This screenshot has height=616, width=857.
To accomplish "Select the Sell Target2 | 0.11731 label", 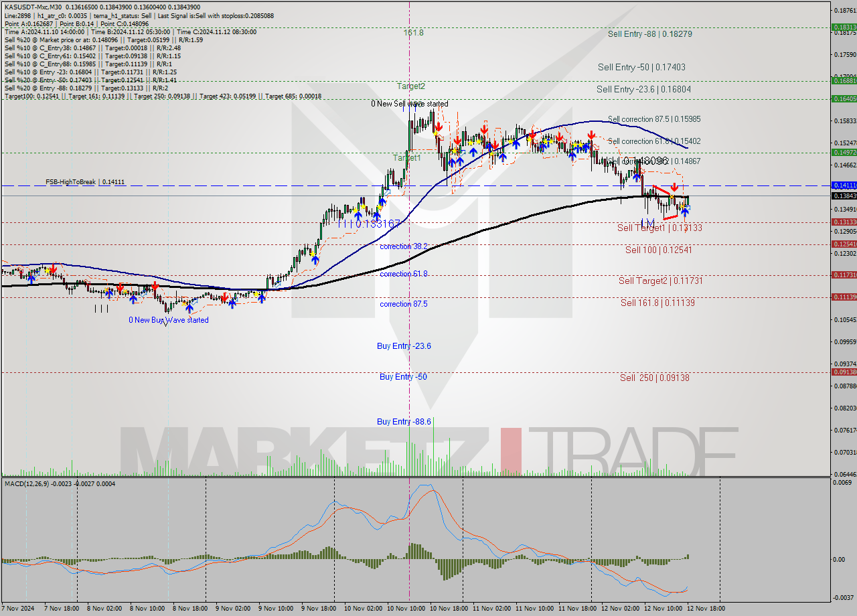I will [660, 281].
